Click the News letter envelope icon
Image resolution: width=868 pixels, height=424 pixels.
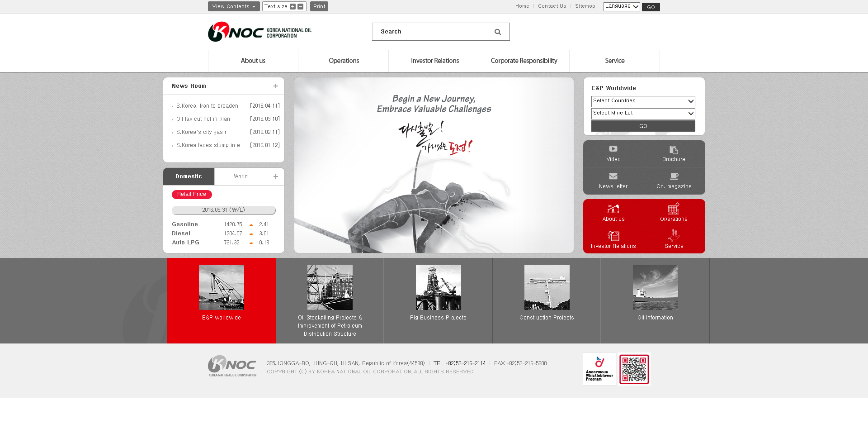613,176
